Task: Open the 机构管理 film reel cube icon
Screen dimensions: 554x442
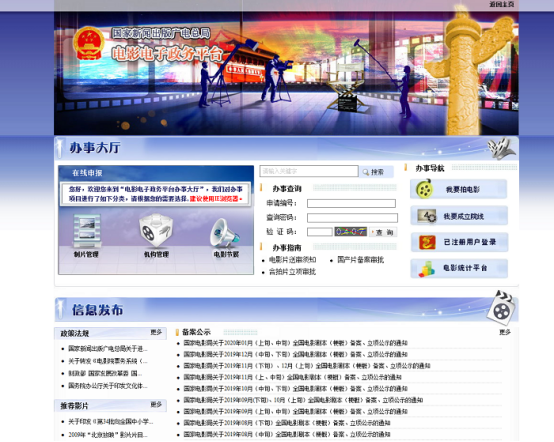Action: pos(156,230)
